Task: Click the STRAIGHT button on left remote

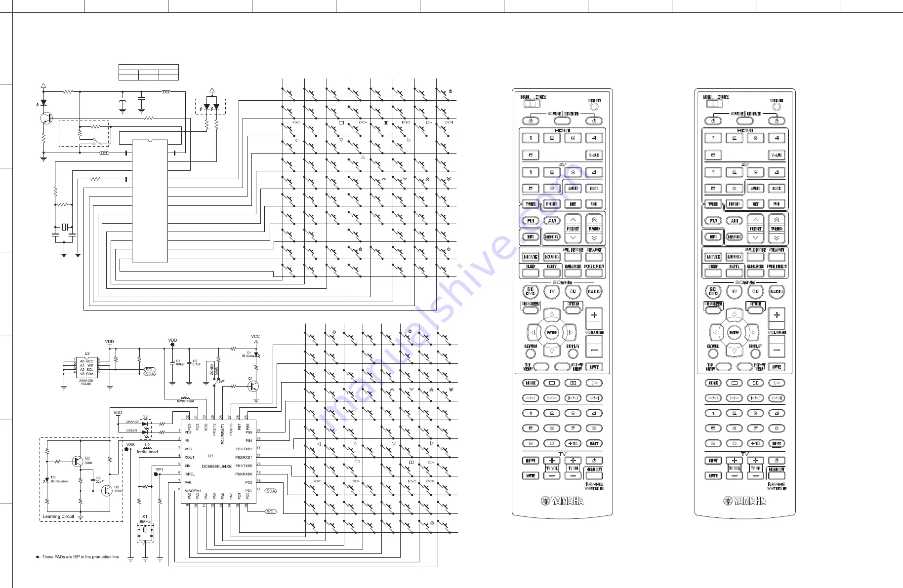Action: pos(594,257)
